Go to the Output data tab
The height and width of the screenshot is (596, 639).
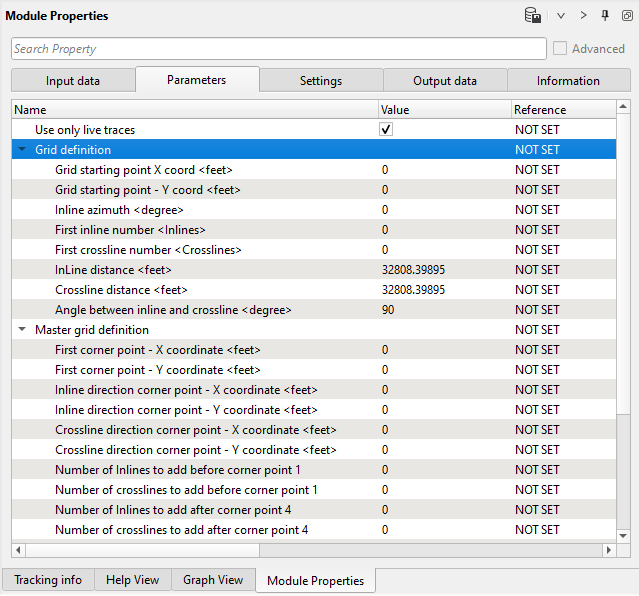(445, 81)
